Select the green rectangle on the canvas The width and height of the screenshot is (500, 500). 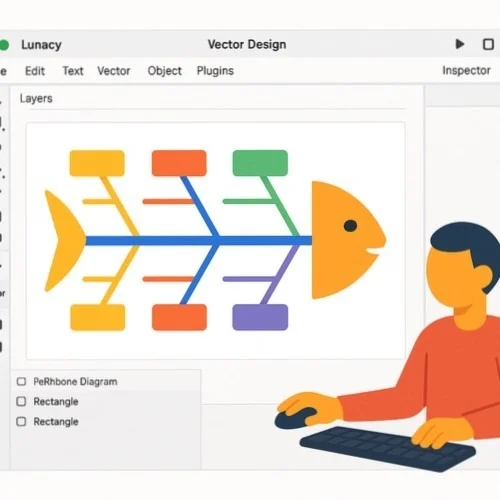coord(260,163)
